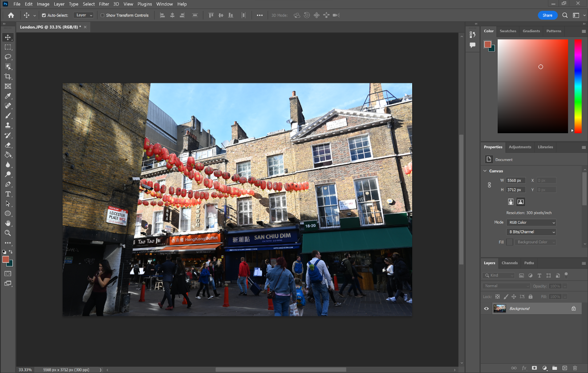
Task: Open the Normal blend mode dropdown
Action: (507, 286)
